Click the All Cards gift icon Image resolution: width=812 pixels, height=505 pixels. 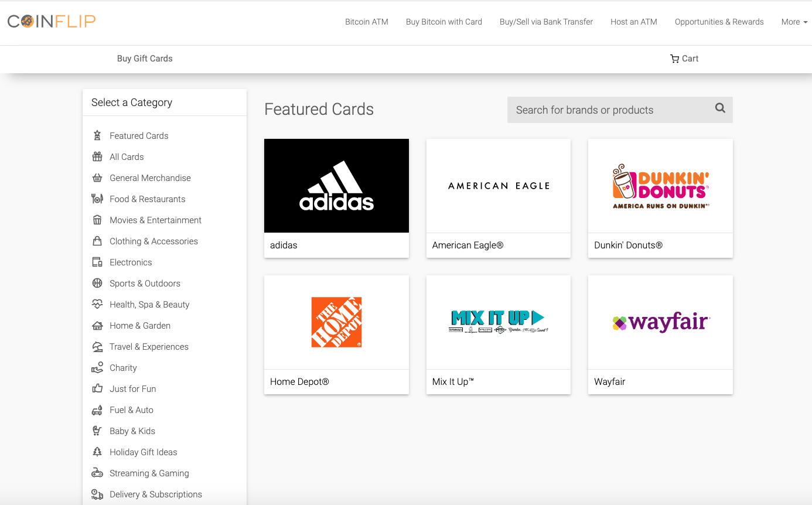click(97, 156)
